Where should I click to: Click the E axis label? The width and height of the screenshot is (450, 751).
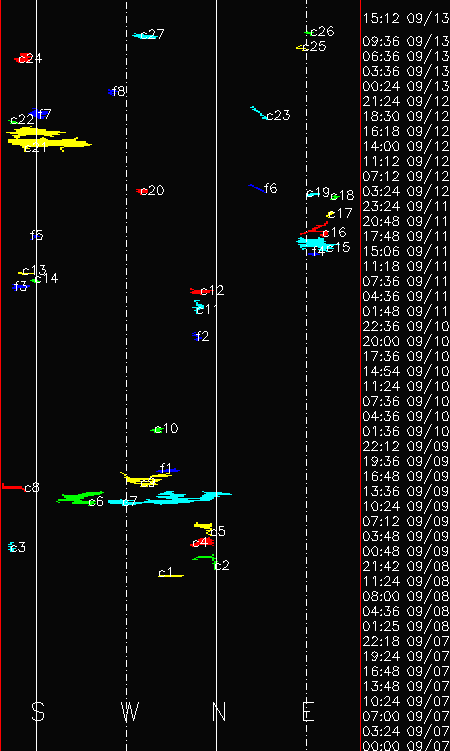(308, 712)
